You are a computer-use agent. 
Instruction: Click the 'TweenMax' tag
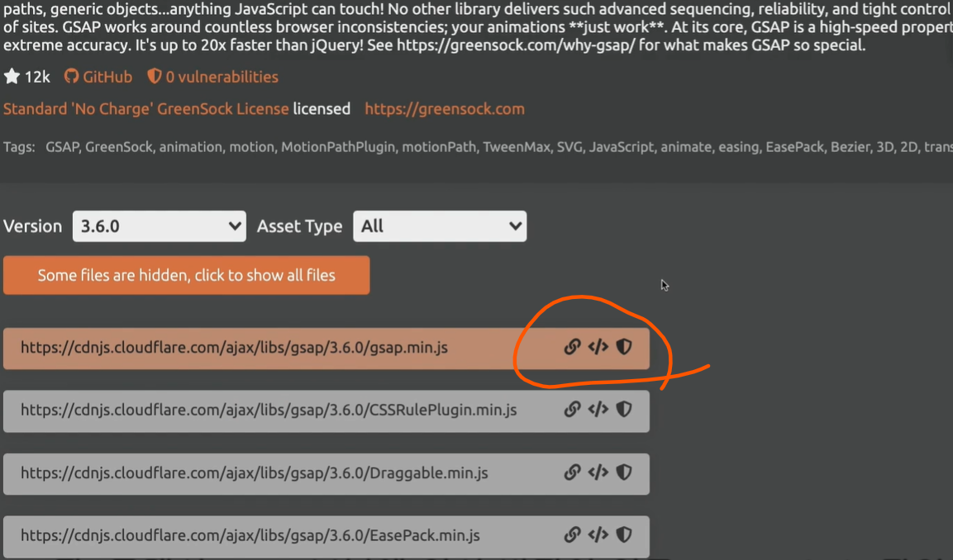click(x=517, y=147)
